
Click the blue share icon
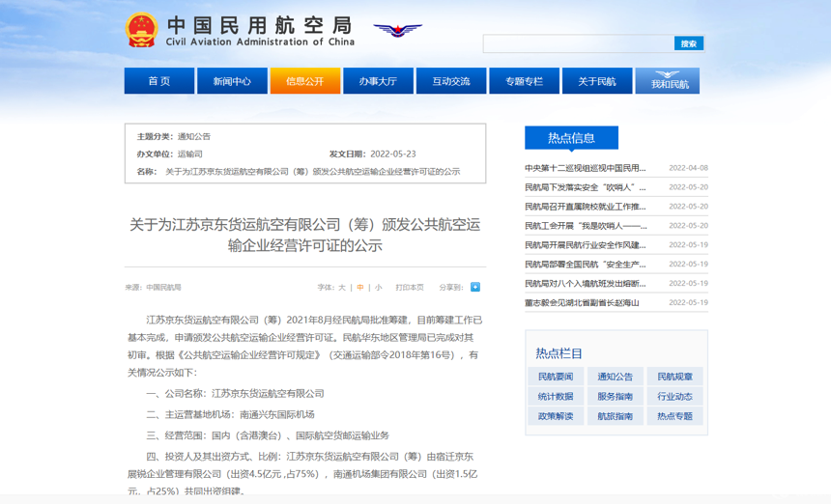(x=474, y=287)
